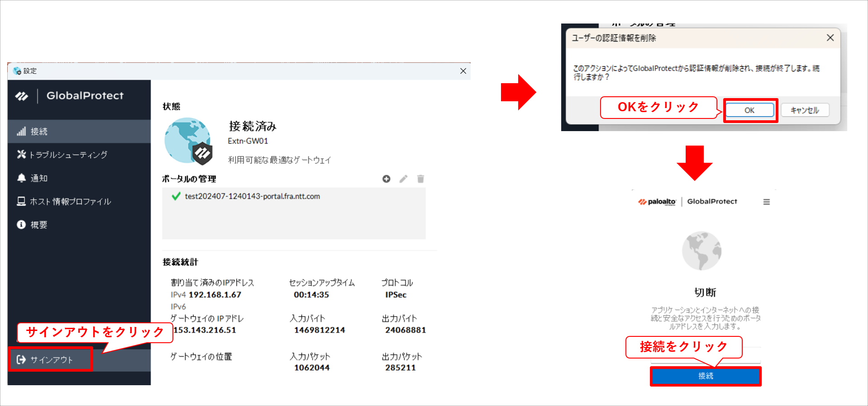The width and height of the screenshot is (868, 406).
Task: Click the gateway name Extn-GW01
Action: coord(248,141)
